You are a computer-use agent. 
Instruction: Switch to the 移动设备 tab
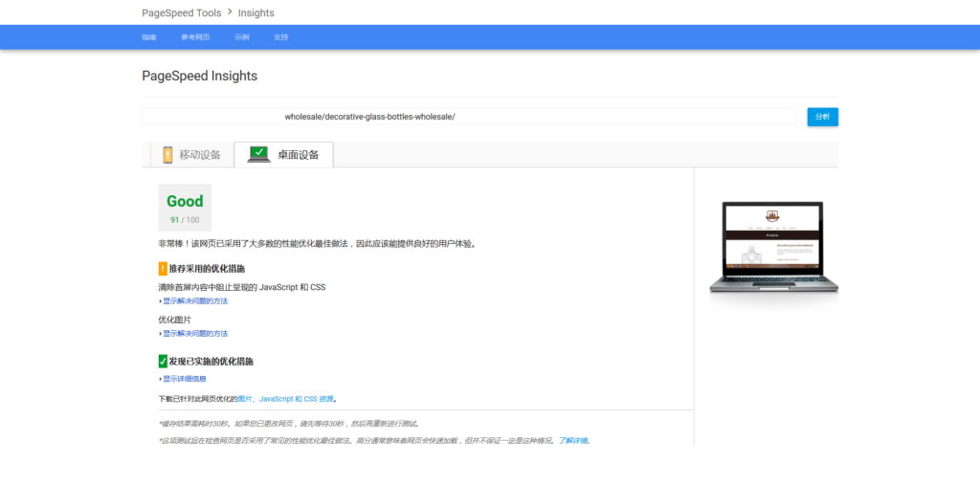tap(191, 155)
